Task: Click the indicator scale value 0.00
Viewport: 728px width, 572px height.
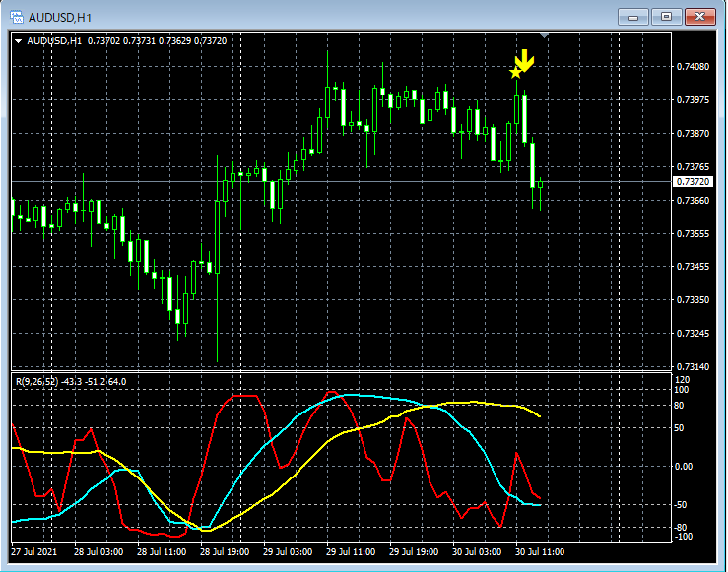Action: [x=684, y=467]
